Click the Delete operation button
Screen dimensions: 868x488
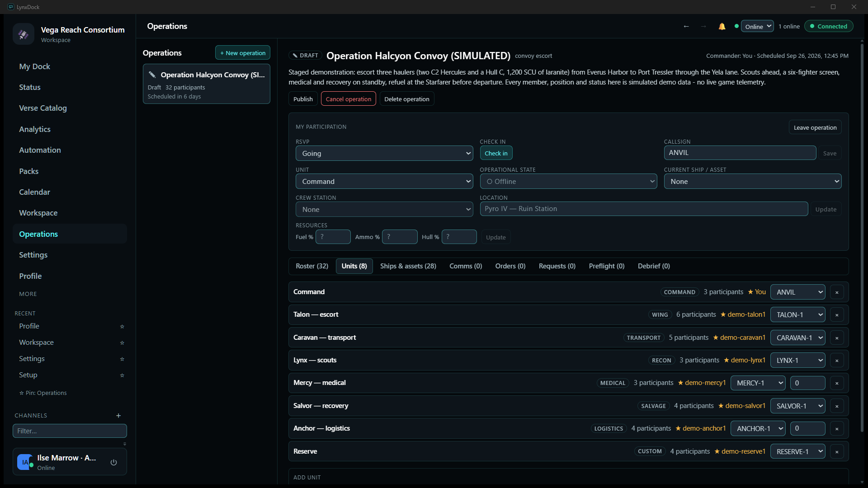tap(407, 99)
